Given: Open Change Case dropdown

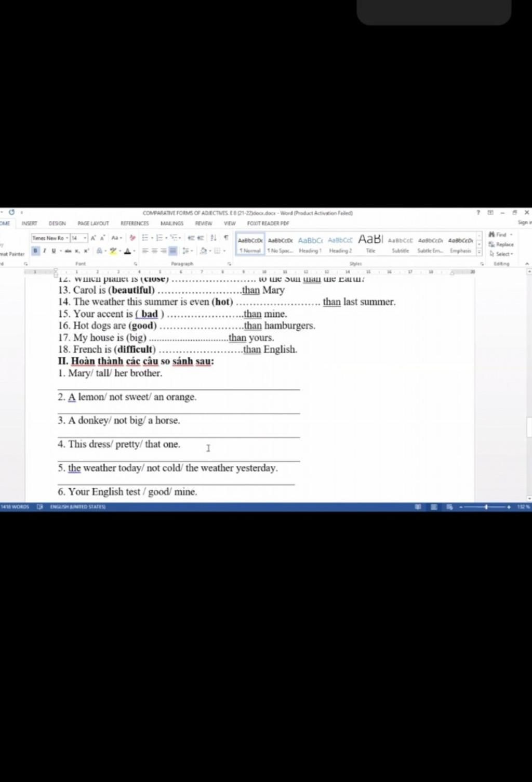Looking at the screenshot, I should [x=117, y=238].
